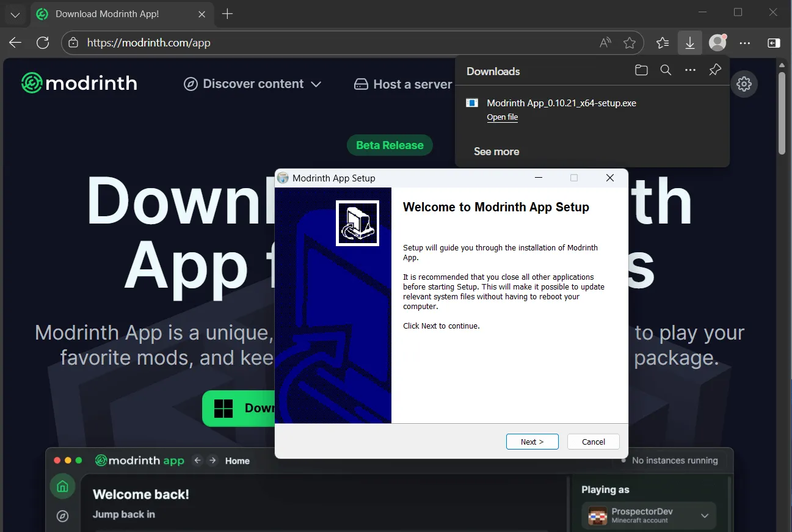Viewport: 792px width, 532px height.
Task: Open the Downloads panel more options menu
Action: pyautogui.click(x=691, y=70)
